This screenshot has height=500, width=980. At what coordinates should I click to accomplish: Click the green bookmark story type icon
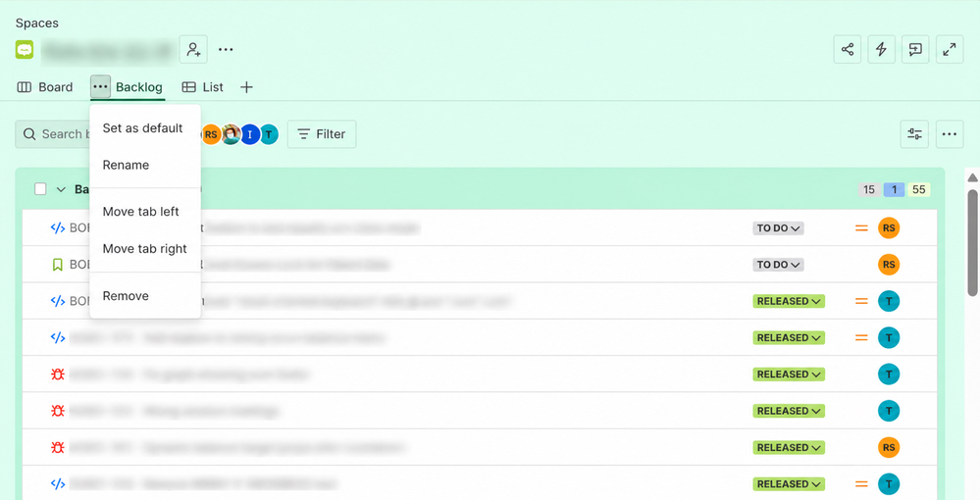58,265
